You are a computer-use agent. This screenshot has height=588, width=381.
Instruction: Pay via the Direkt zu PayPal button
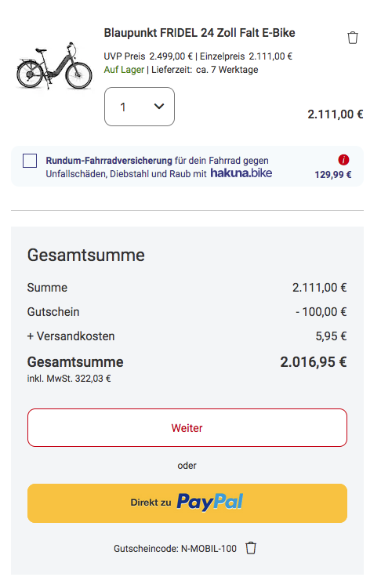187,503
